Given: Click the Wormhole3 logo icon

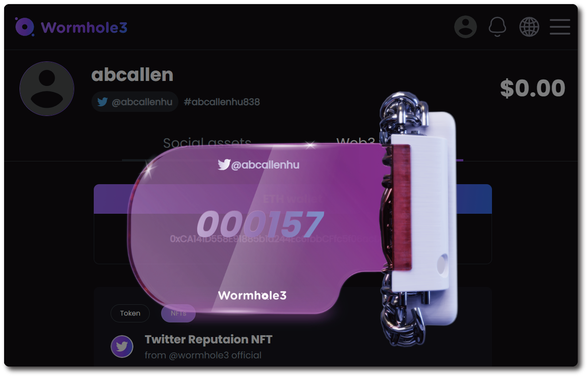Looking at the screenshot, I should [x=25, y=27].
